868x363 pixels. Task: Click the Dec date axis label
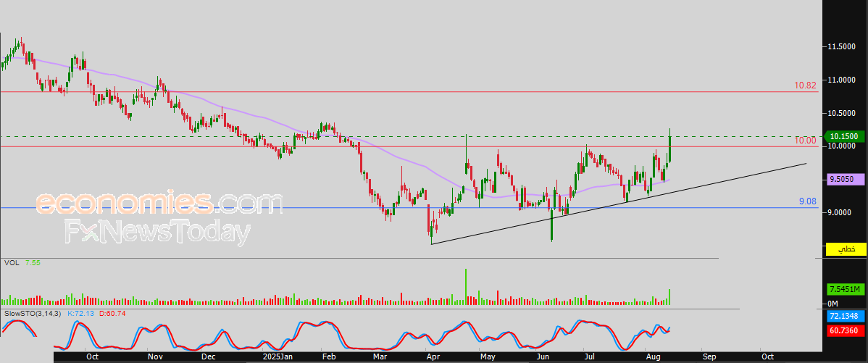pos(208,357)
